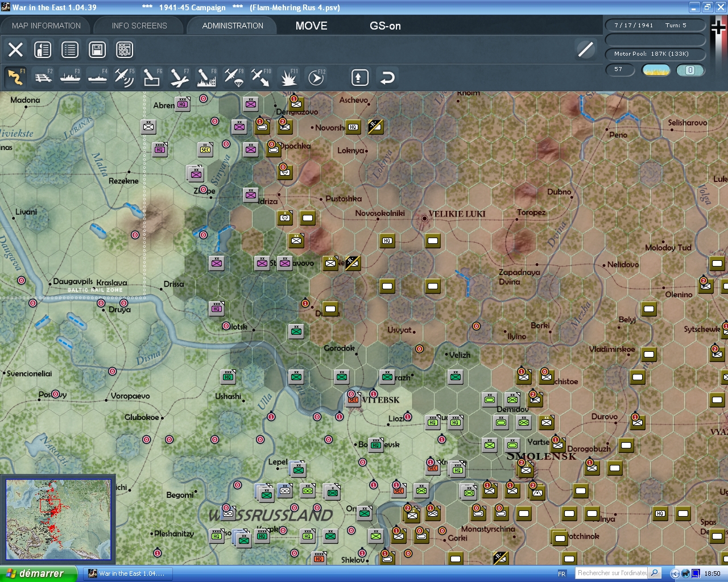
Task: Click the undo curved-arrow icon
Action: coord(387,77)
